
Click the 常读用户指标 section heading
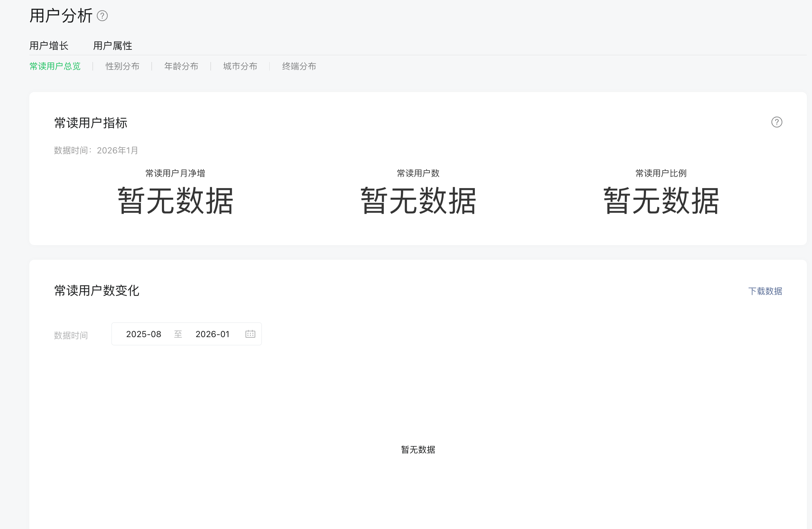[91, 123]
